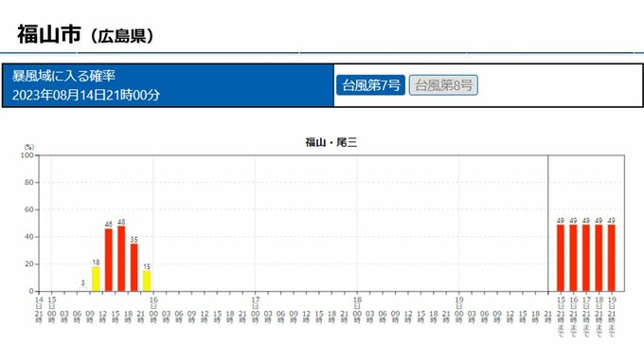Screen dimensions: 644x362
Task: Click the small bar labeled 3
Action: pyautogui.click(x=83, y=289)
